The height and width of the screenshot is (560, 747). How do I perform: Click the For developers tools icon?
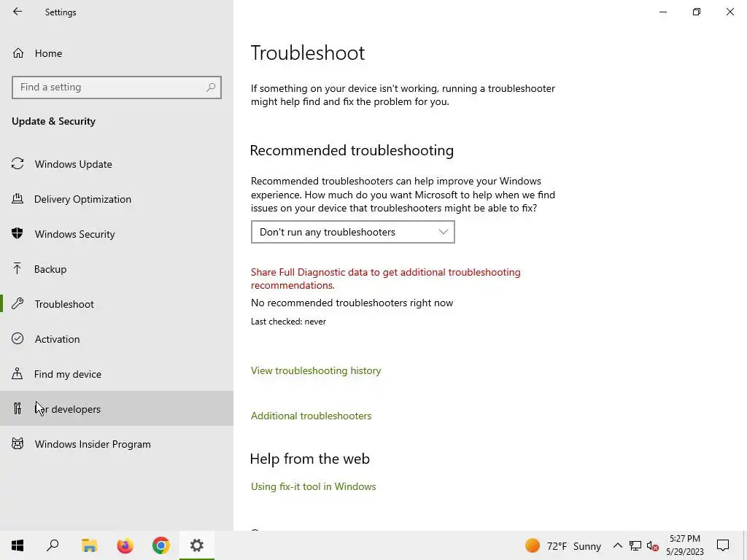point(18,408)
